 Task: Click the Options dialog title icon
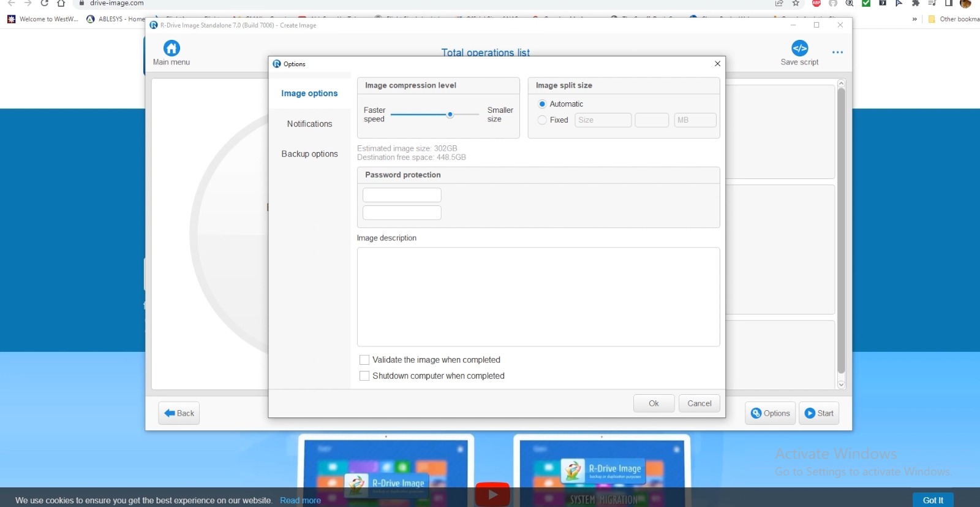pos(277,64)
